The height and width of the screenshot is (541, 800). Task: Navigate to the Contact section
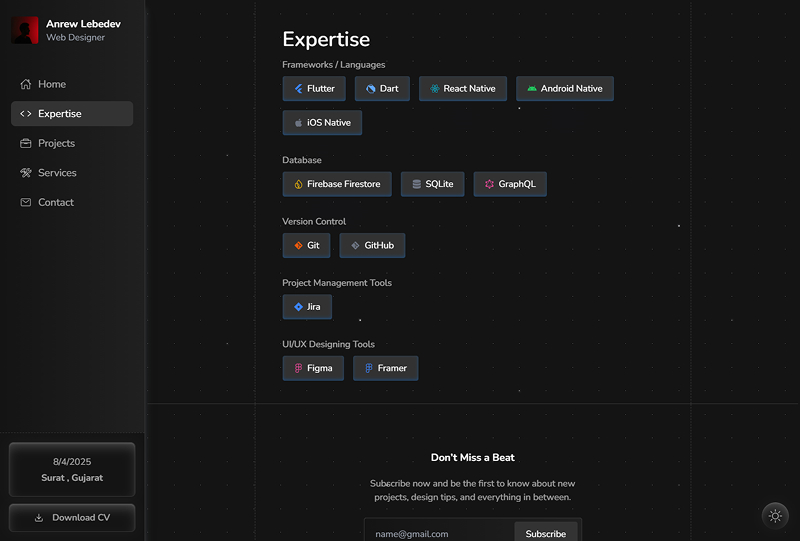click(x=72, y=203)
